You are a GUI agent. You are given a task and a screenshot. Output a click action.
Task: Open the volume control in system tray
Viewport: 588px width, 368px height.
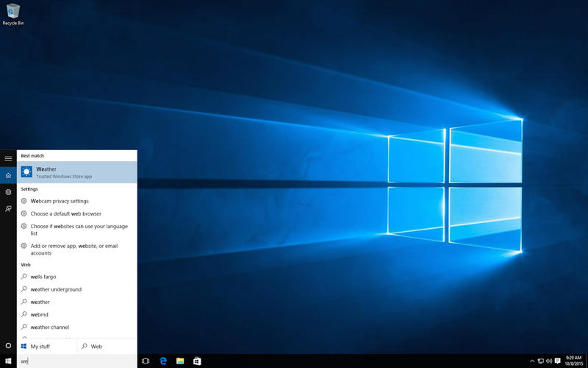click(x=549, y=361)
